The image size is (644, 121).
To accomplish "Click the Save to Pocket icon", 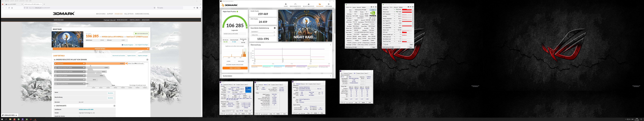I will click(195, 8).
